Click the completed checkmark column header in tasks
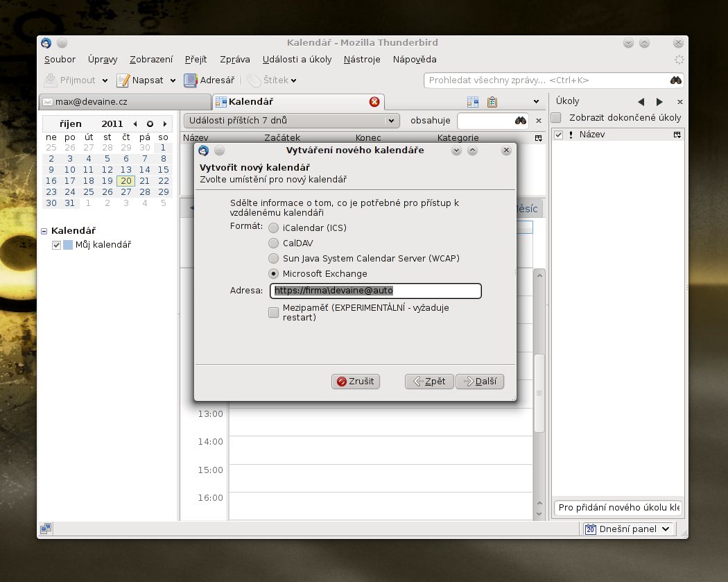The image size is (728, 582). (x=559, y=135)
